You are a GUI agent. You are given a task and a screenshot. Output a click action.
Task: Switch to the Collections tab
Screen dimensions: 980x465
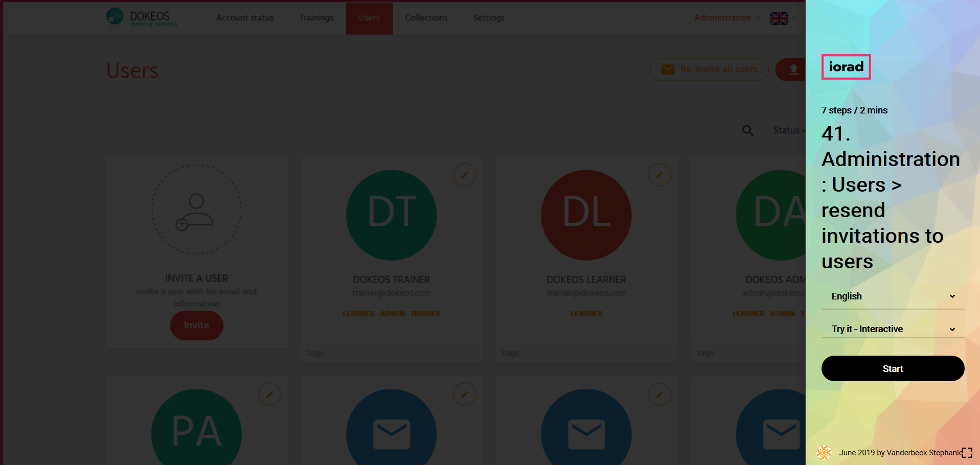click(x=426, y=18)
